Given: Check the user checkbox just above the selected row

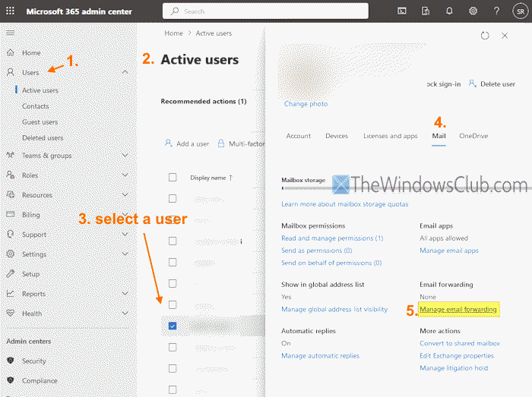Looking at the screenshot, I should pyautogui.click(x=173, y=304).
